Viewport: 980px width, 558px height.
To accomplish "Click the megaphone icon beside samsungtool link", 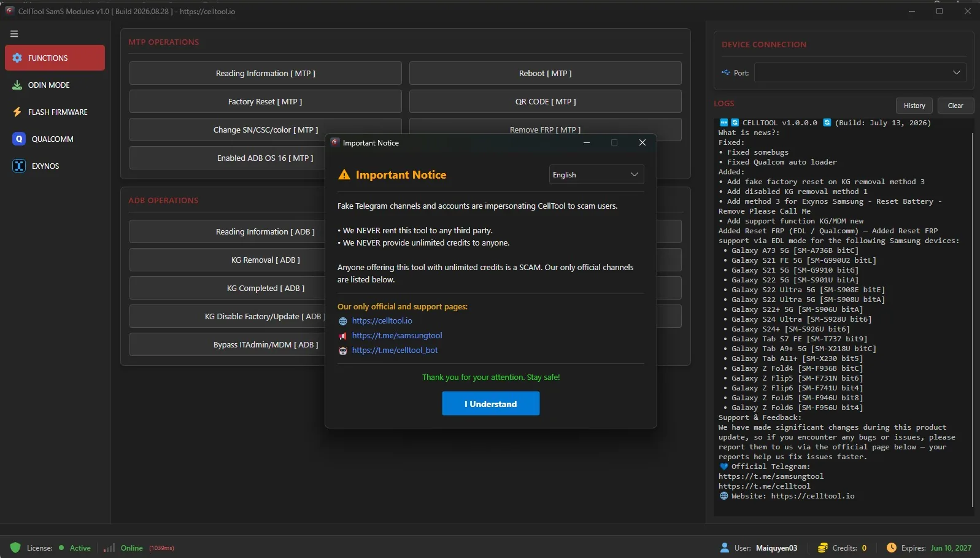I will [343, 336].
